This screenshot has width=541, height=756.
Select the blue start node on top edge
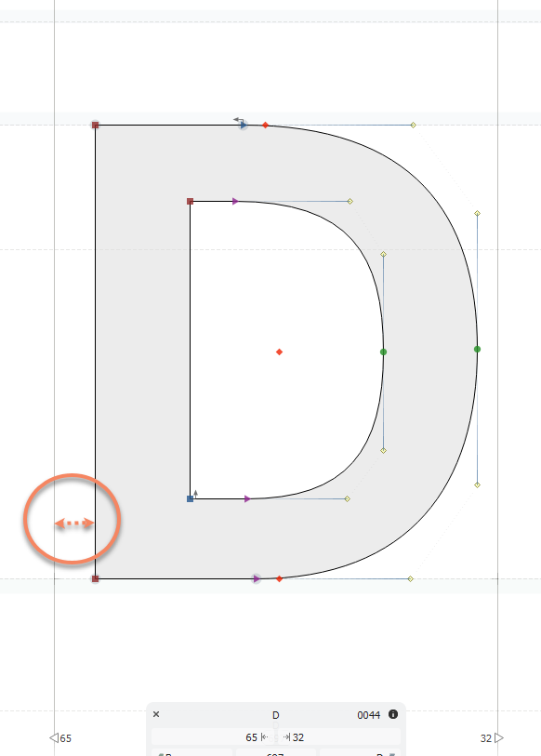click(244, 126)
